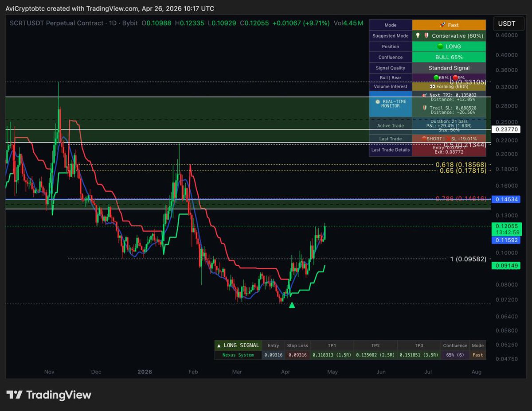The height and width of the screenshot is (411, 532).
Task: Click the blue 0.11592 price label
Action: click(x=506, y=240)
